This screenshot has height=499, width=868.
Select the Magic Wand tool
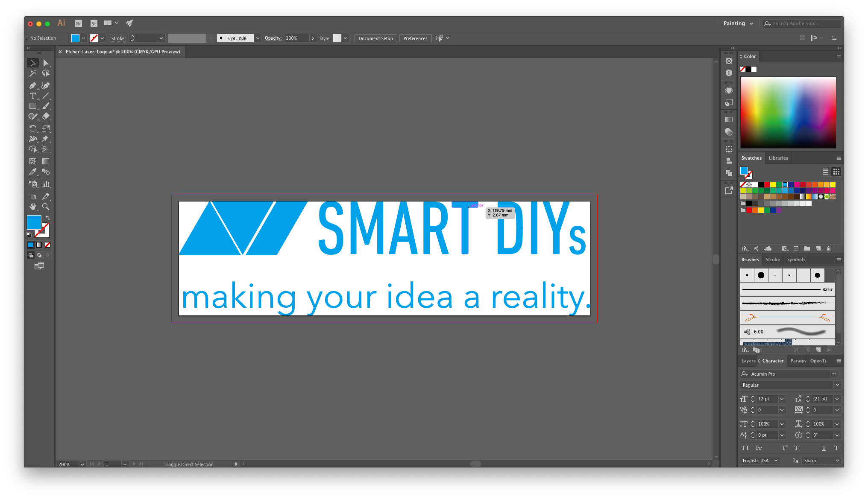(32, 73)
